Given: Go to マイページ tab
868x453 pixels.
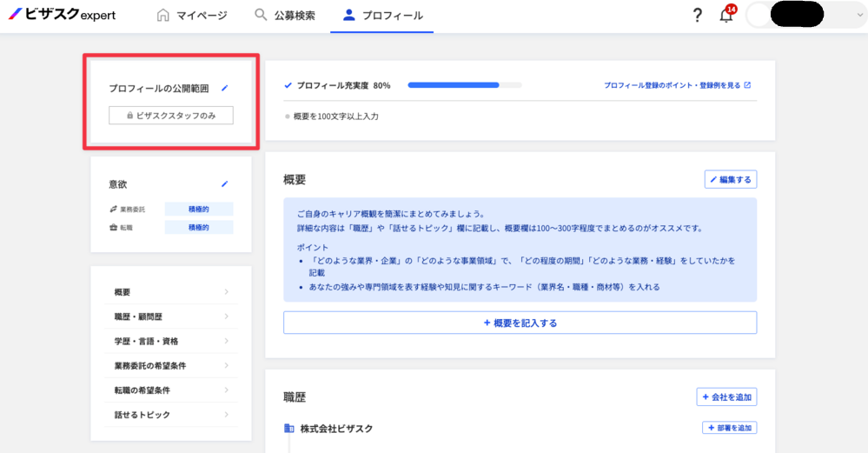Looking at the screenshot, I should coord(192,16).
